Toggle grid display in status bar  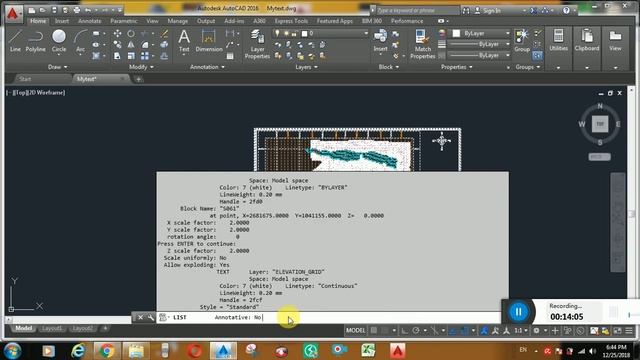pos(373,330)
